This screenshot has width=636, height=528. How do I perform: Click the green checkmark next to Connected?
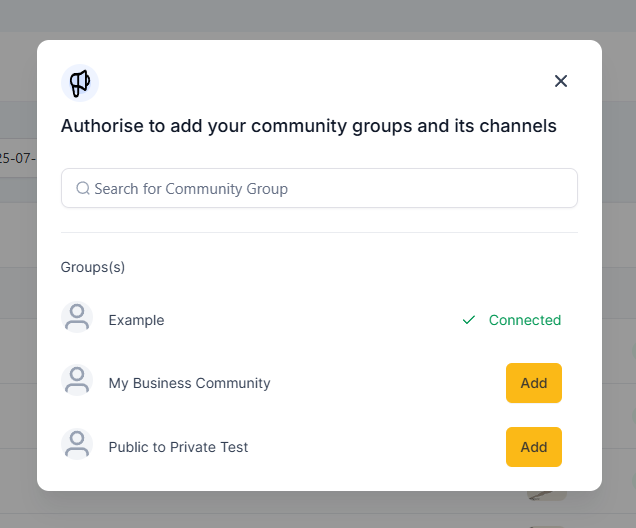pyautogui.click(x=468, y=320)
